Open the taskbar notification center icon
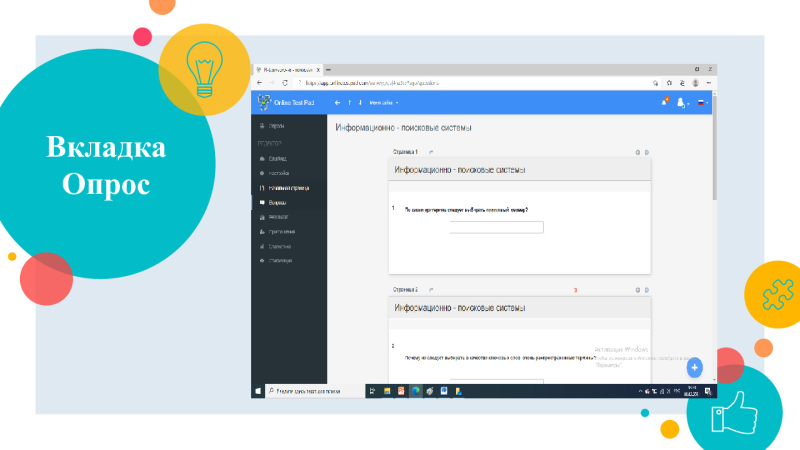800x450 pixels. tap(708, 391)
